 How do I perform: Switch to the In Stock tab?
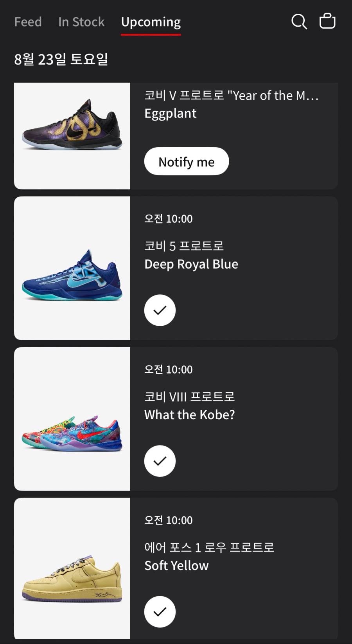pos(81,22)
